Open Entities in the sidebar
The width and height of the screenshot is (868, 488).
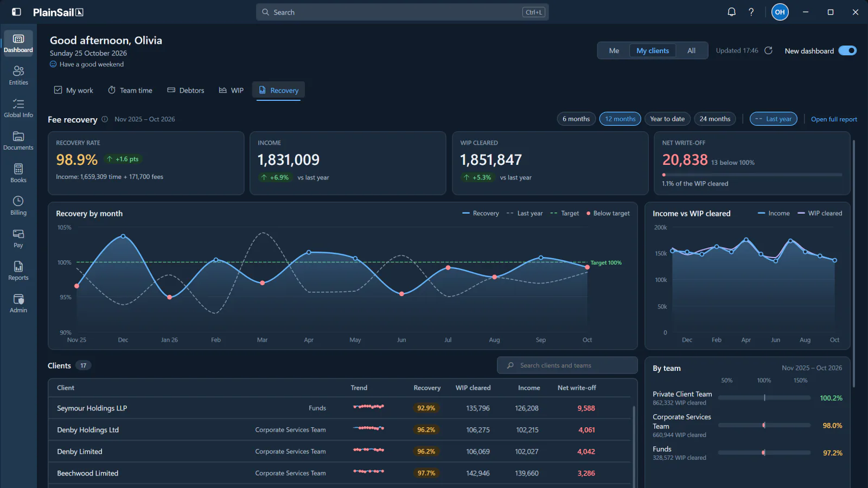18,75
